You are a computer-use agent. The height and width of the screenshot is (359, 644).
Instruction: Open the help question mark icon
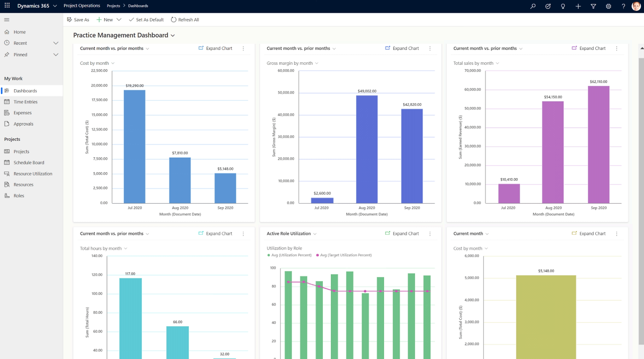pos(623,6)
